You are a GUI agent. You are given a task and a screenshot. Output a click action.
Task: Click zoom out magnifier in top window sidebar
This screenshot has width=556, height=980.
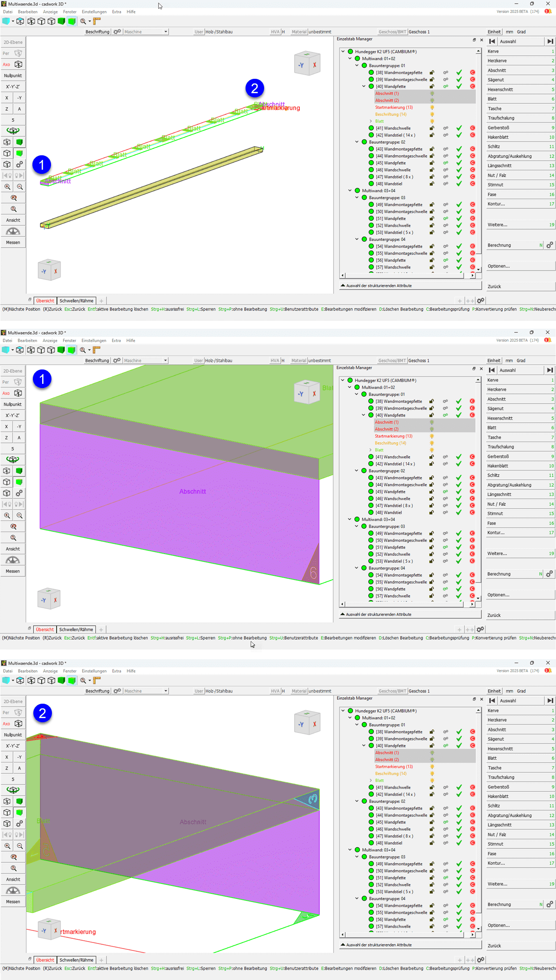tap(19, 187)
